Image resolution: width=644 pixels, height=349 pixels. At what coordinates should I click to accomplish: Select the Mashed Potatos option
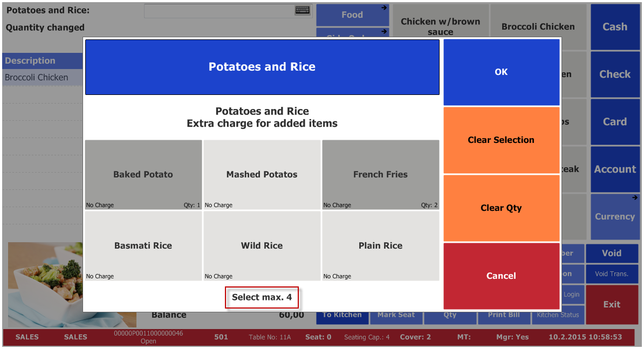point(262,174)
